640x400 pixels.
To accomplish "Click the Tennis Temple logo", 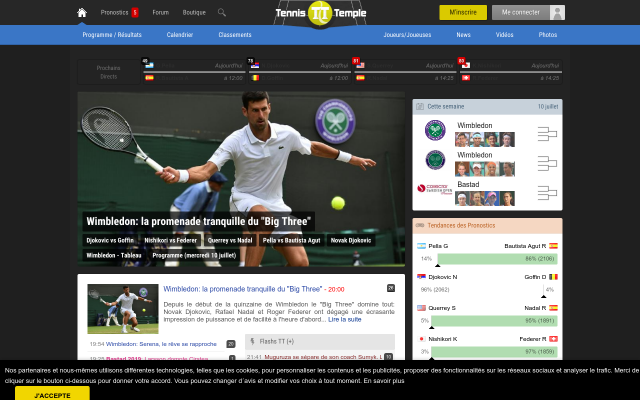I will tap(320, 13).
